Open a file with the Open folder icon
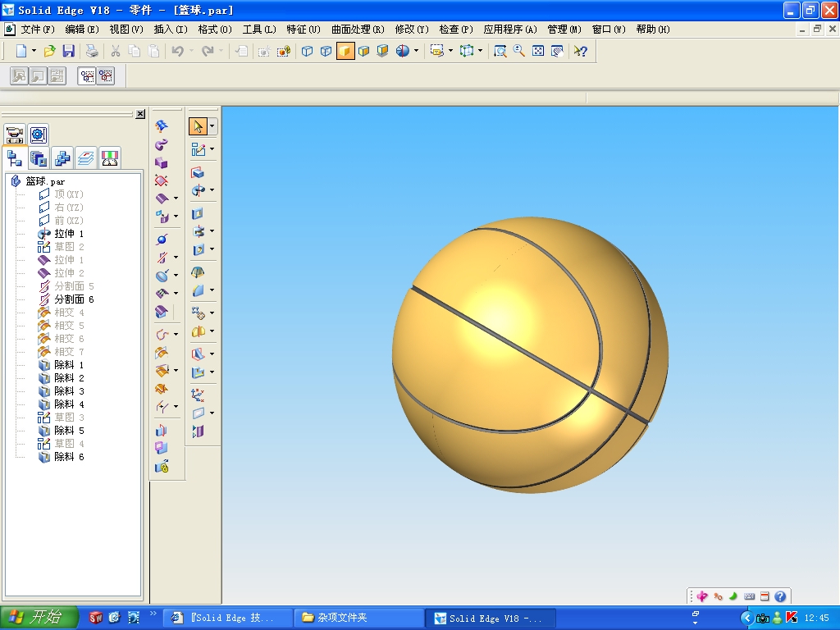 (49, 51)
